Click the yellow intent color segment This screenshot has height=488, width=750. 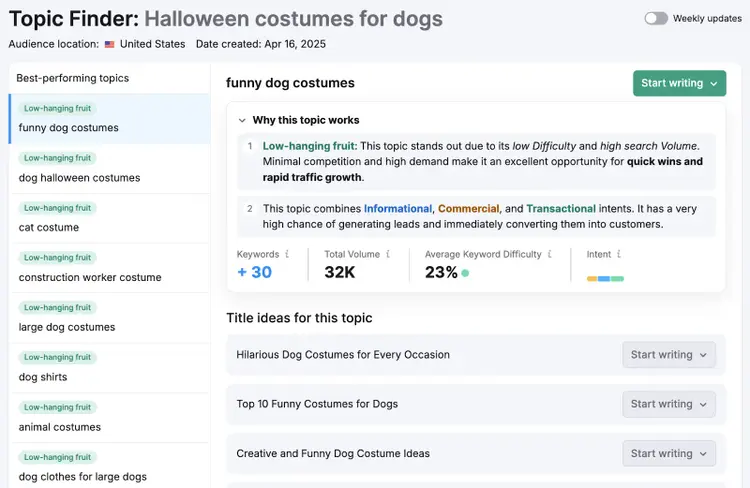[x=592, y=278]
